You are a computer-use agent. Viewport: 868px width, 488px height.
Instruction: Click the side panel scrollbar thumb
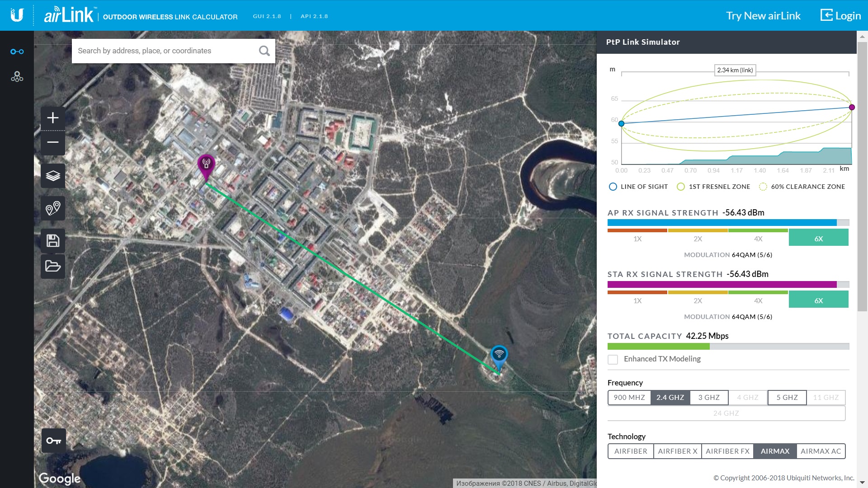863,176
